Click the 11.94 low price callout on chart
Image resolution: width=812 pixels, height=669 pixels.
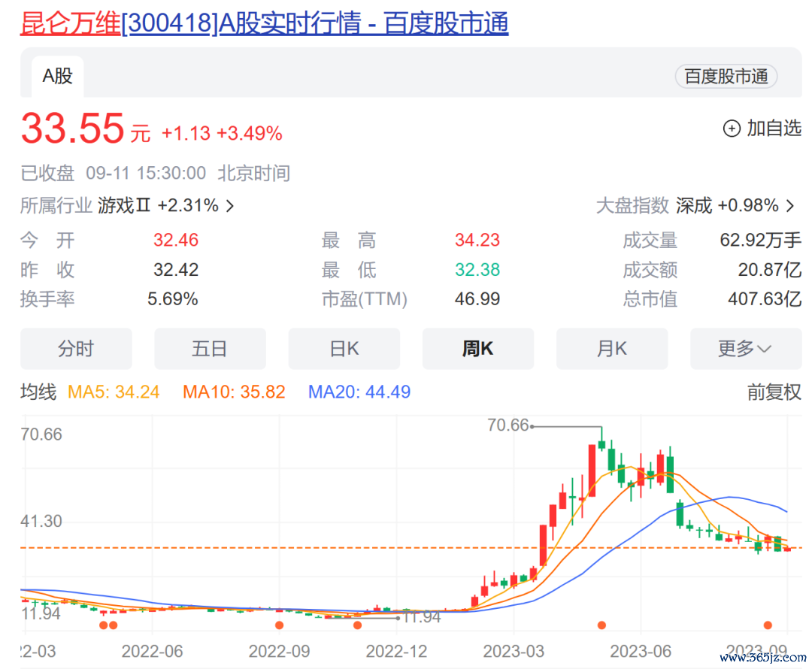click(422, 617)
